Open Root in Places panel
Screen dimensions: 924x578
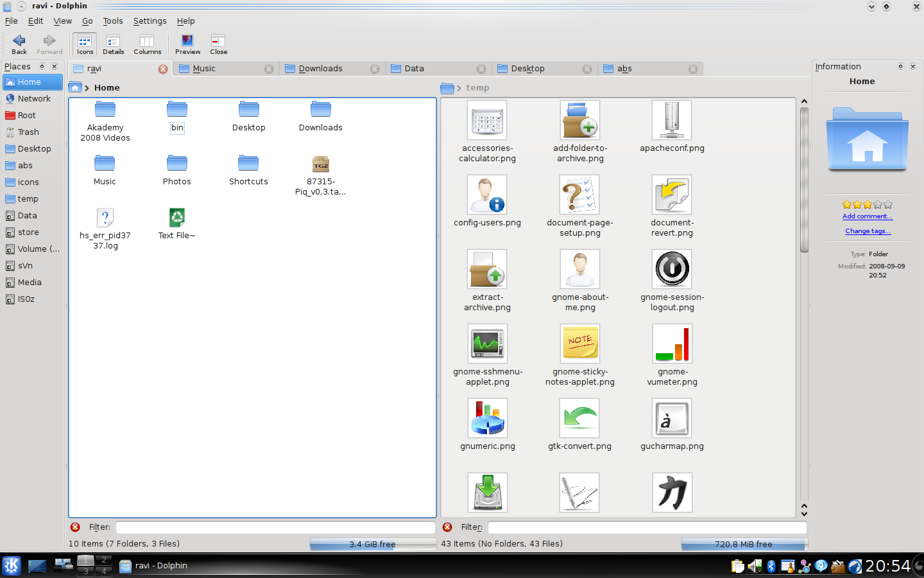33,116
